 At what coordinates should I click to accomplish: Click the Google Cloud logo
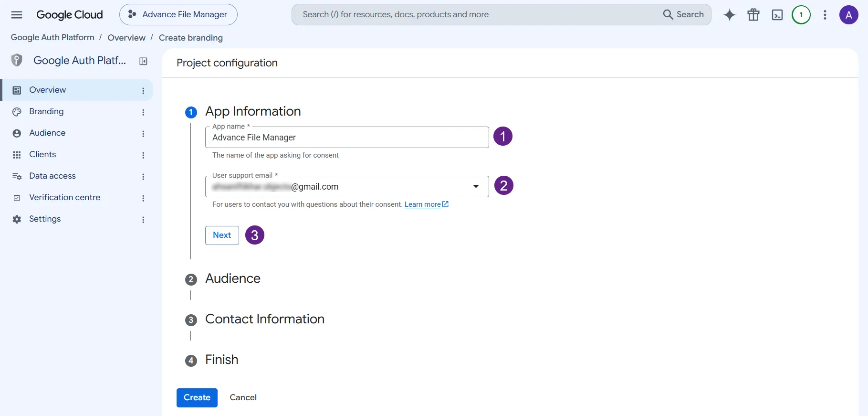pos(70,15)
